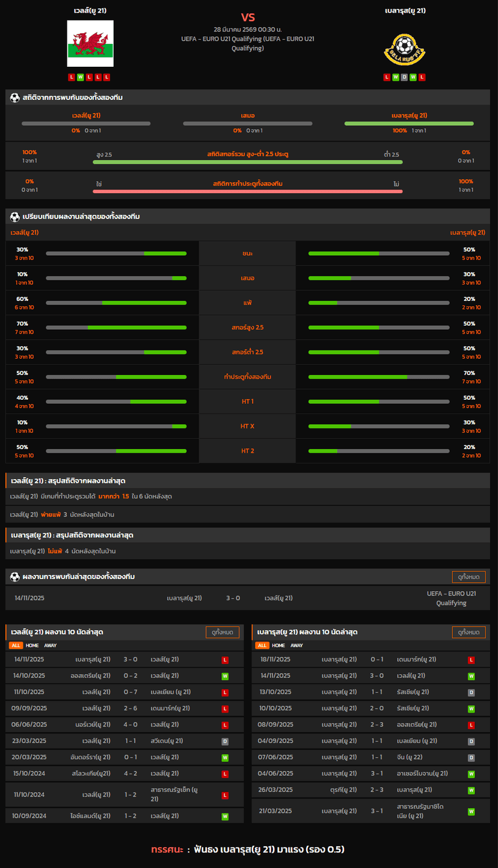
Task: Click the Belarus U21 football crest
Action: click(x=405, y=49)
